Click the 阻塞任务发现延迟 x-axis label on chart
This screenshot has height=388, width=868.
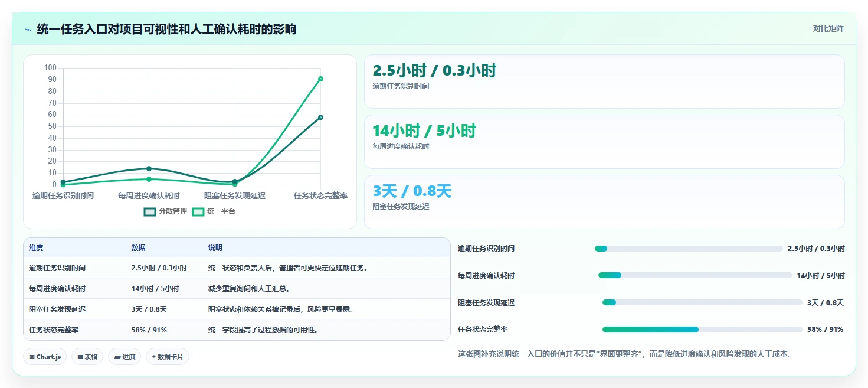pyautogui.click(x=235, y=195)
